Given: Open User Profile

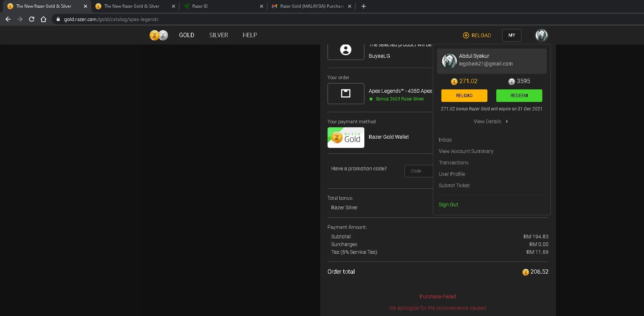Looking at the screenshot, I should coord(452,174).
